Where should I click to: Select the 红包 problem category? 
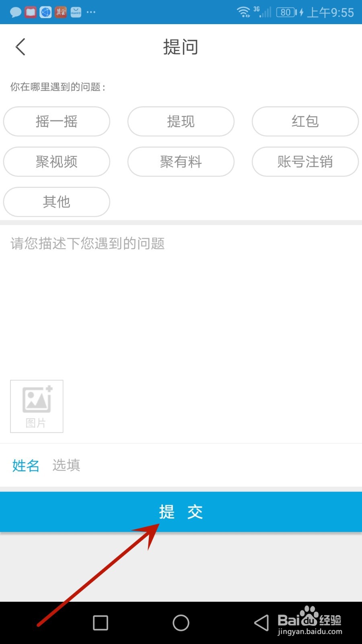pyautogui.click(x=305, y=121)
